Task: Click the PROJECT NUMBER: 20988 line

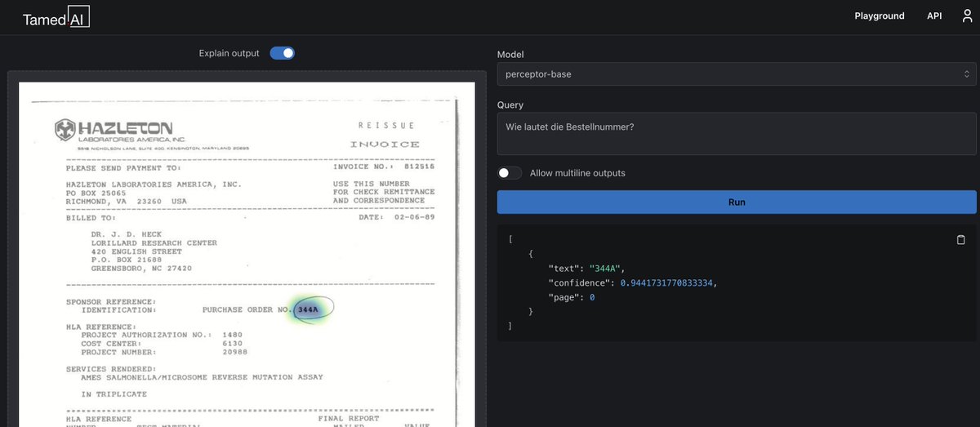Action: click(x=164, y=352)
